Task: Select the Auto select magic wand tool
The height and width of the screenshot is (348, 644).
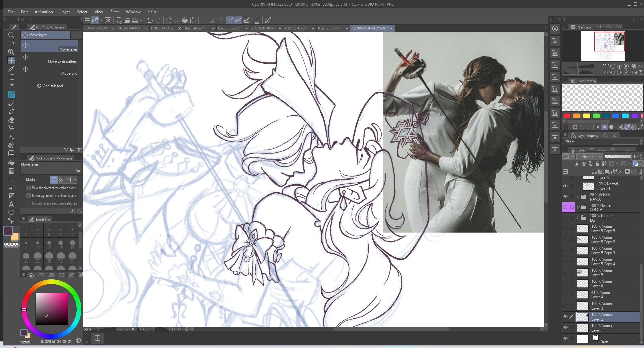Action: tap(11, 85)
